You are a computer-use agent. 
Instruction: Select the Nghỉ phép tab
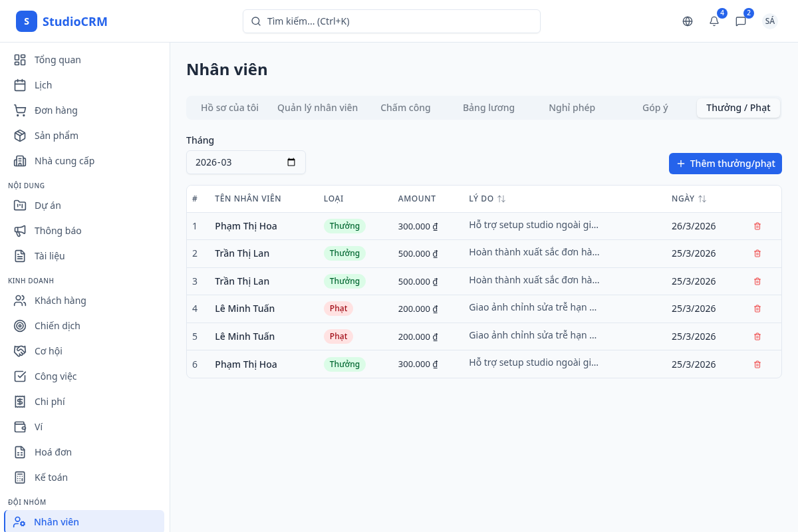(572, 108)
